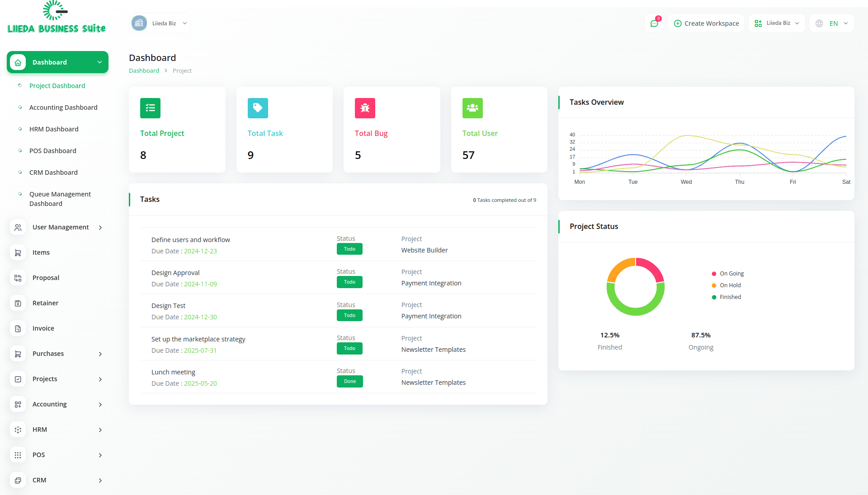This screenshot has height=495, width=868.
Task: Click the Total Project list icon
Action: pyautogui.click(x=150, y=108)
